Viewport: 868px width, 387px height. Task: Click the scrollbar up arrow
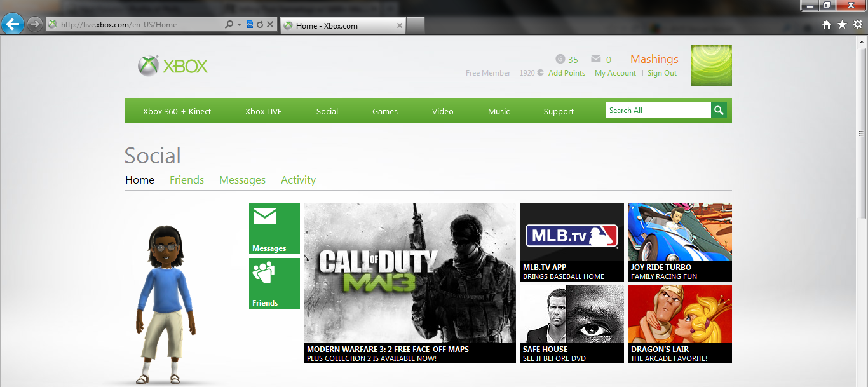pyautogui.click(x=862, y=41)
